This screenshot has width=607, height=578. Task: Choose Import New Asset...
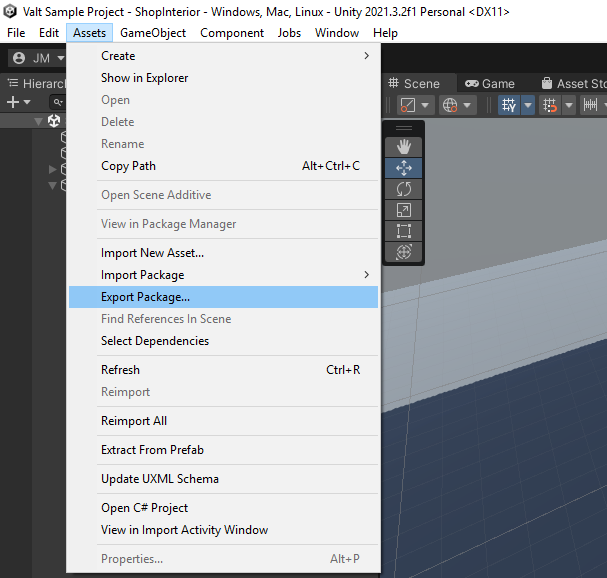(223, 253)
